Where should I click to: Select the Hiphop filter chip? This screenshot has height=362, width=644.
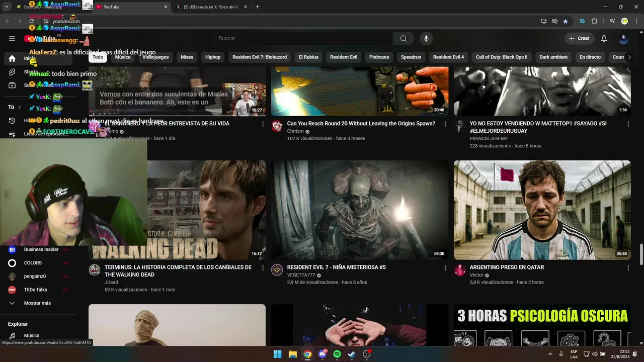pyautogui.click(x=213, y=57)
